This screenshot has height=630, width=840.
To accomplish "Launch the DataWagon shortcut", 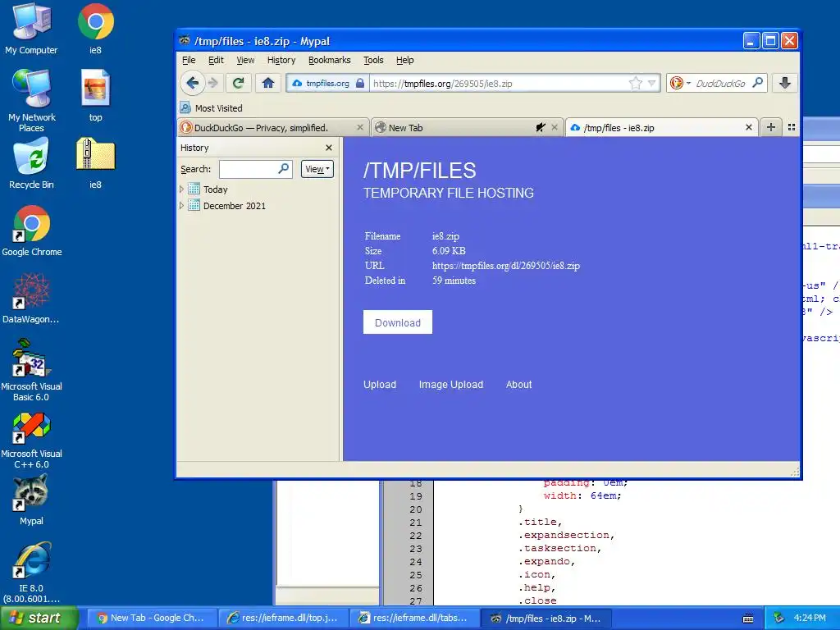I will coord(31,299).
